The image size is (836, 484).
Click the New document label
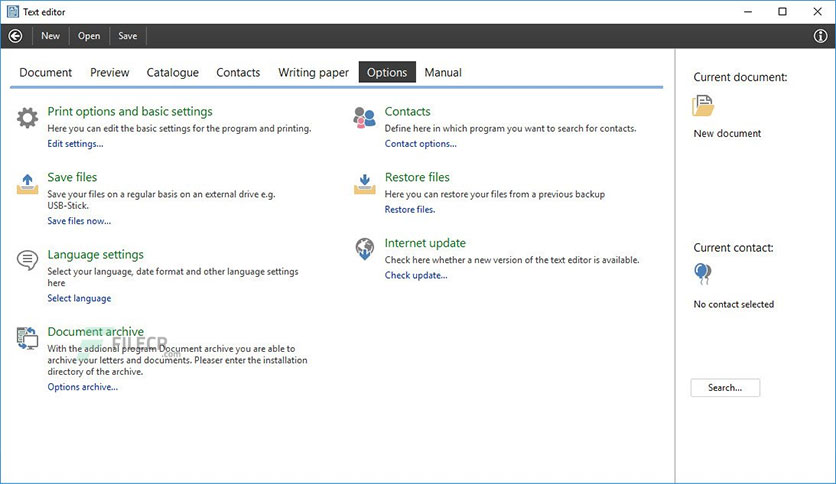pos(727,134)
